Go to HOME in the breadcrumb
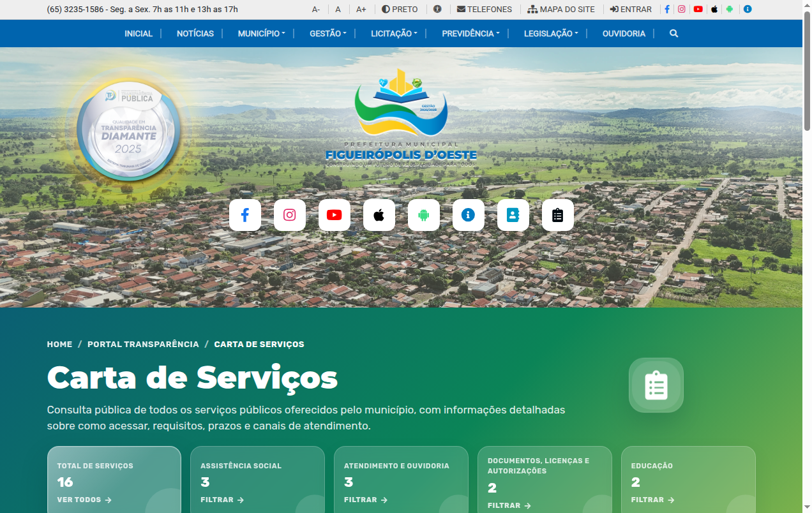 pyautogui.click(x=60, y=345)
